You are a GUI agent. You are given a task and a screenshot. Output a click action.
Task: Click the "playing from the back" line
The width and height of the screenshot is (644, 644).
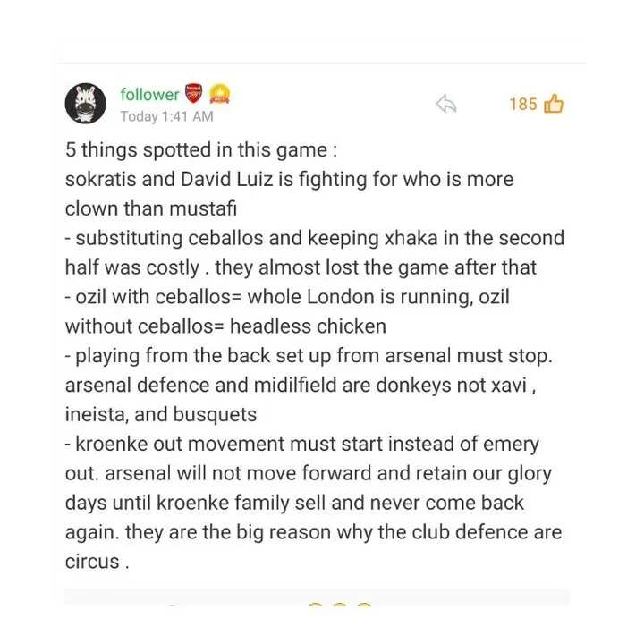[x=309, y=356]
